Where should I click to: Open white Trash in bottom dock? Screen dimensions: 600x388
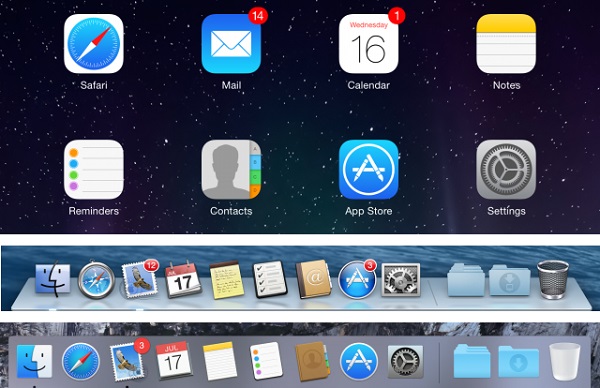[x=564, y=362]
